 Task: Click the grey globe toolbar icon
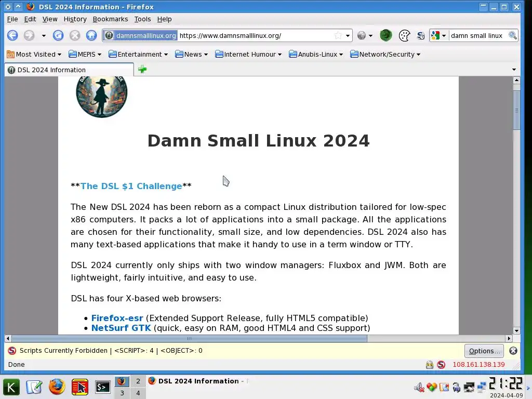362,35
